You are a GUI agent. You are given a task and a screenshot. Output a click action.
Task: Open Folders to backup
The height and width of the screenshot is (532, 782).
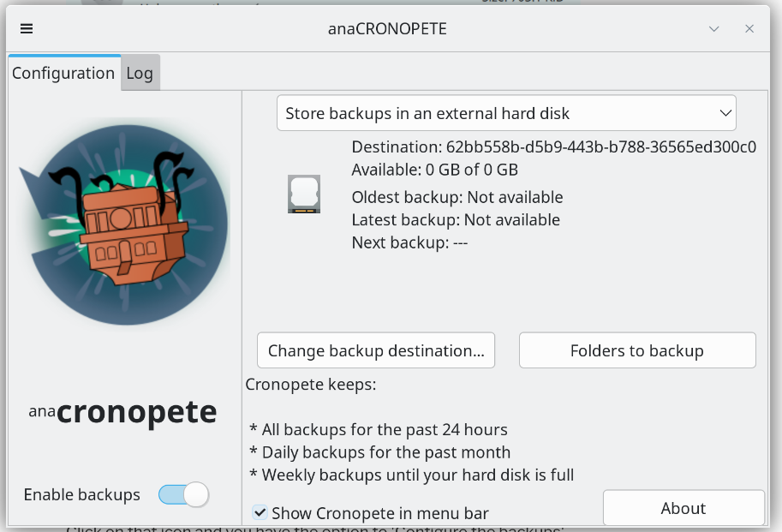pyautogui.click(x=637, y=350)
